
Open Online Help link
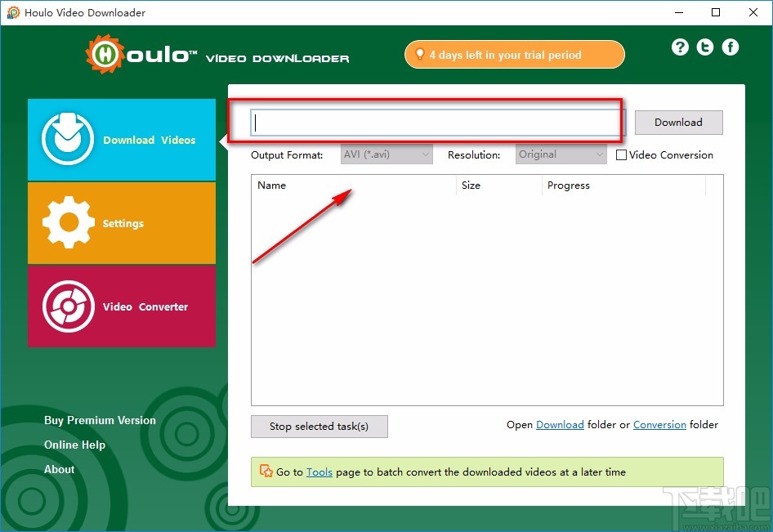click(x=75, y=445)
